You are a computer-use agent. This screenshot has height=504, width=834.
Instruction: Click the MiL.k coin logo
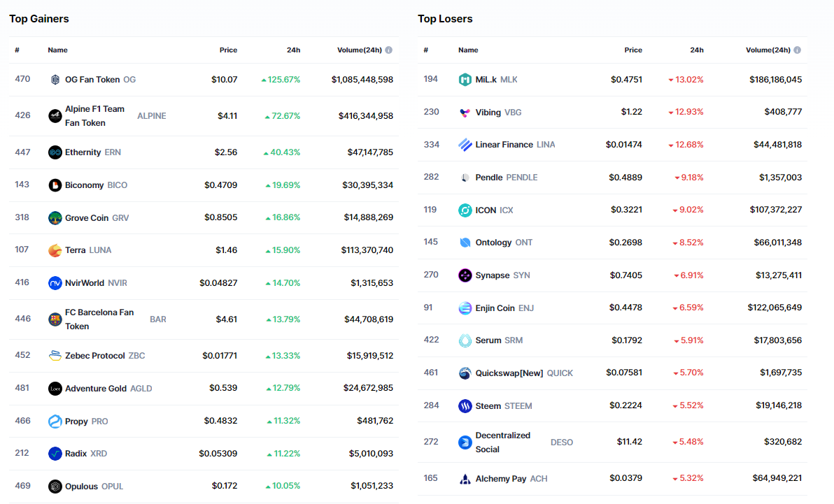point(465,80)
